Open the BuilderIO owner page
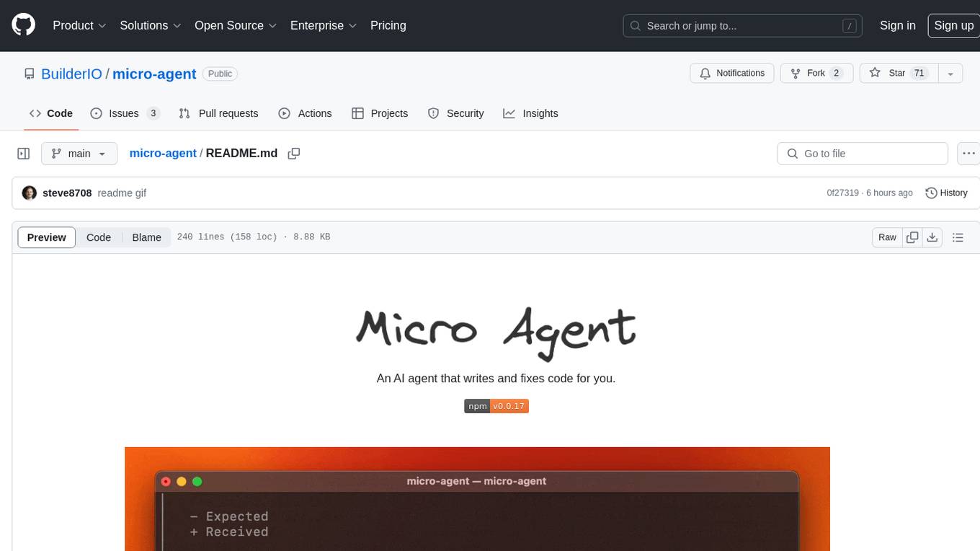 pyautogui.click(x=71, y=74)
